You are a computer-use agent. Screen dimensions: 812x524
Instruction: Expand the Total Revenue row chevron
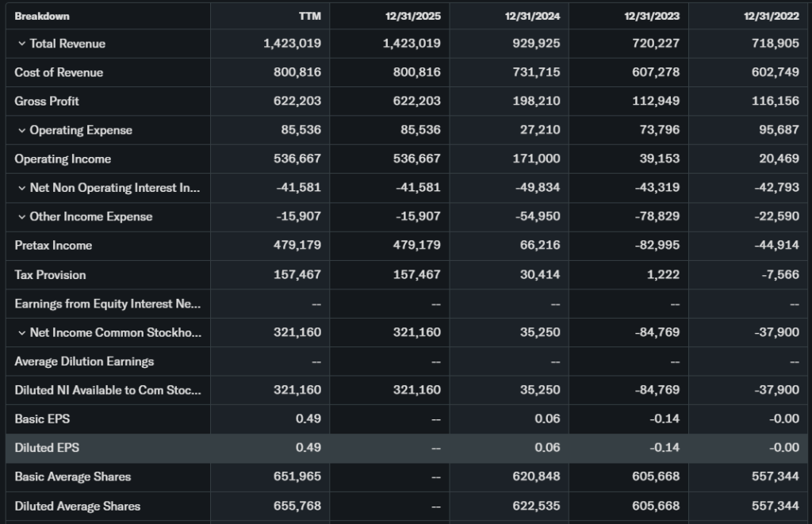click(x=21, y=44)
